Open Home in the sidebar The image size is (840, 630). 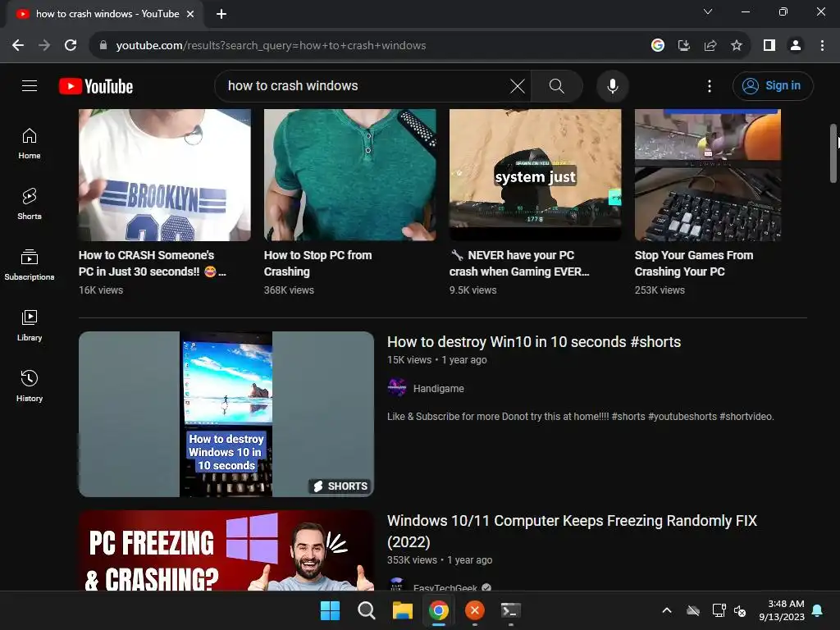coord(30,144)
